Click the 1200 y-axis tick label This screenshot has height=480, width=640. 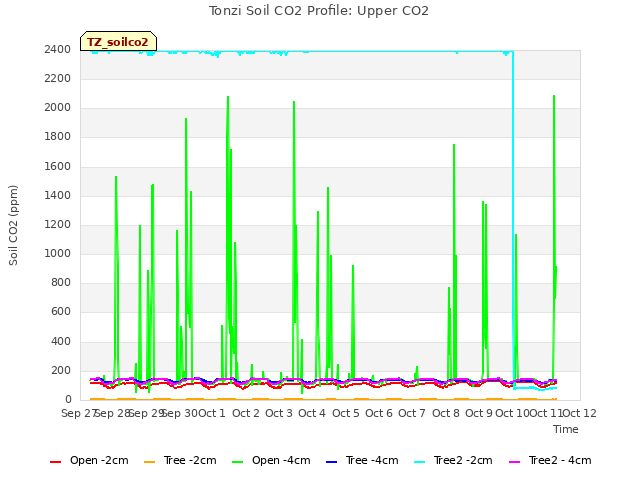tap(58, 224)
